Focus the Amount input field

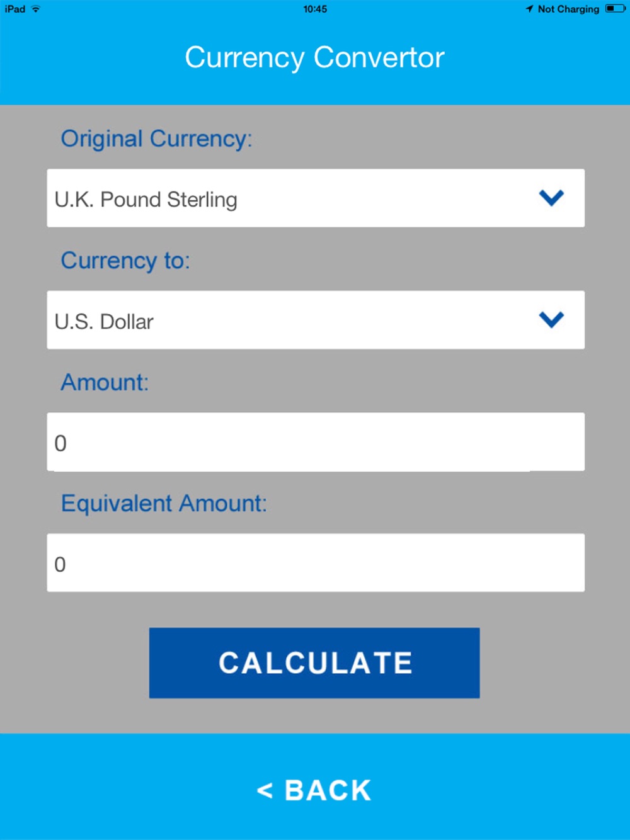point(316,442)
